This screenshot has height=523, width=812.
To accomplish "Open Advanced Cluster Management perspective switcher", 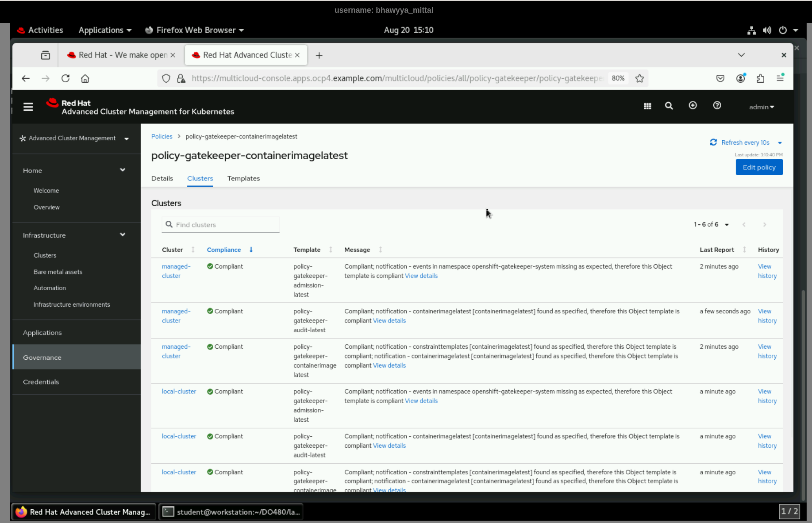I will 74,138.
